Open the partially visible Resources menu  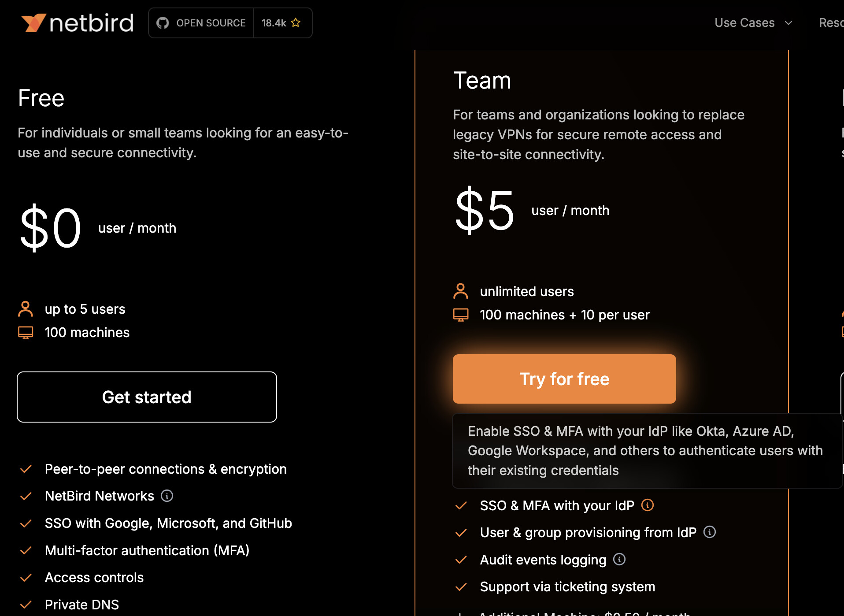[831, 23]
